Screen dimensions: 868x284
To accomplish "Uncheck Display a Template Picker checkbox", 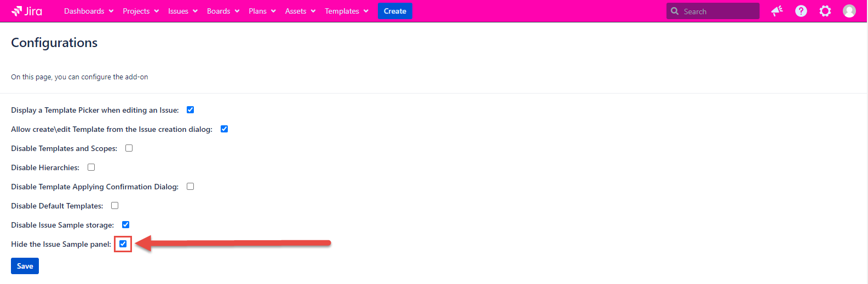I will pos(190,110).
